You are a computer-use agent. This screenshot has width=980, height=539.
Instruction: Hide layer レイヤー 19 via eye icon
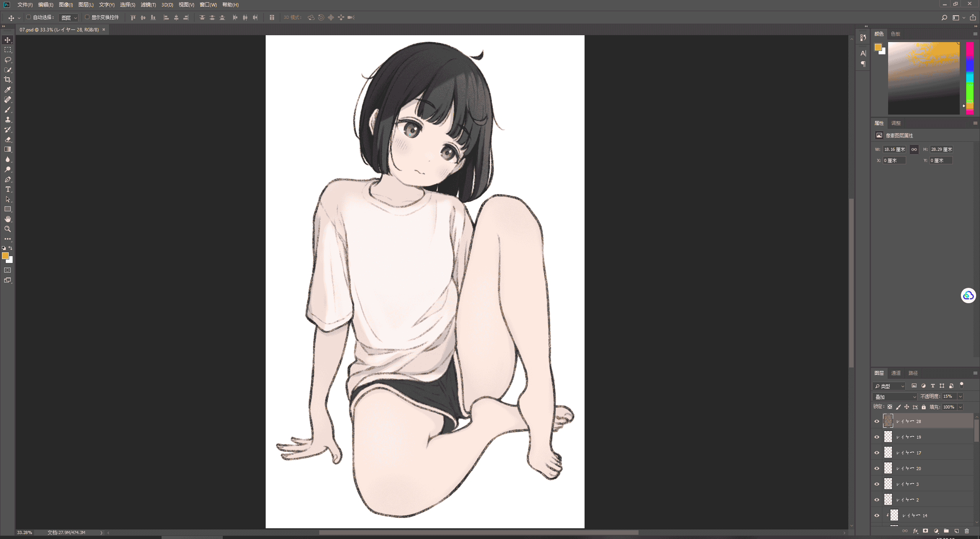(877, 437)
